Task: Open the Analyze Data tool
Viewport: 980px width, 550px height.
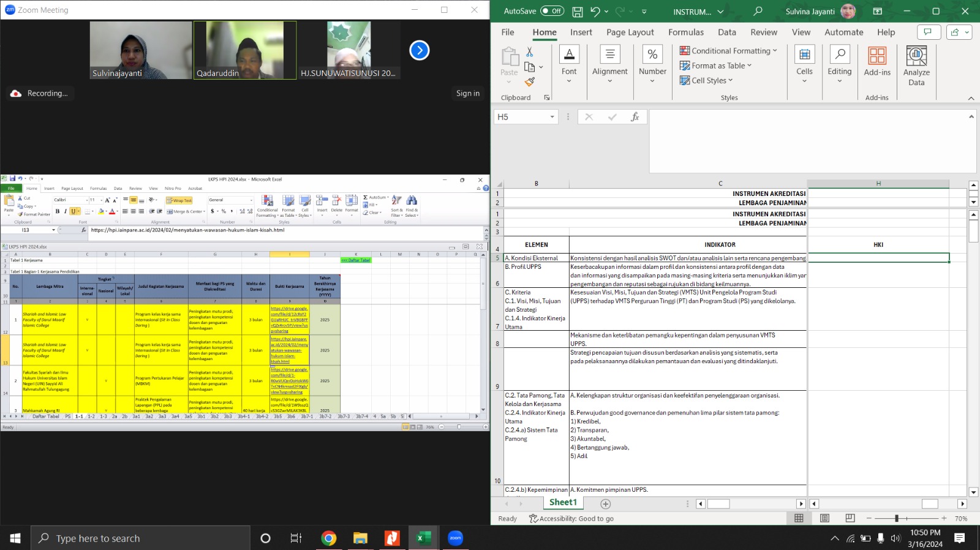Action: click(x=916, y=66)
